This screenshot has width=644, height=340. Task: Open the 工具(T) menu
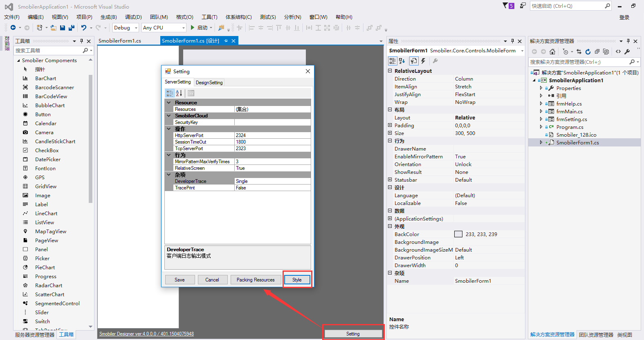[209, 17]
